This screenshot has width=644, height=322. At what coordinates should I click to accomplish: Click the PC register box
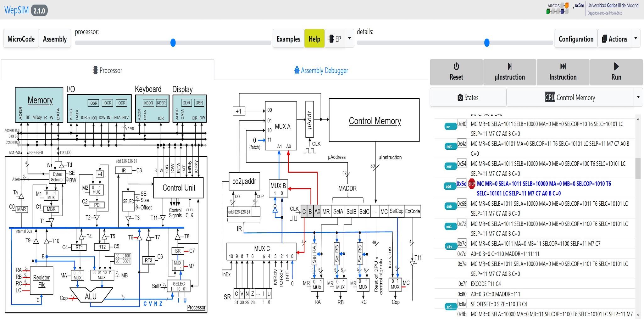97,205
